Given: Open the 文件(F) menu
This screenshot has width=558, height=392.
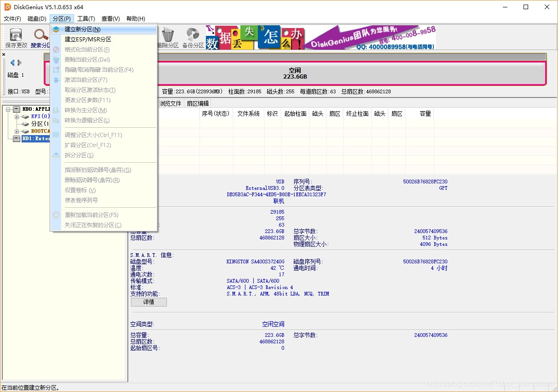Looking at the screenshot, I should tap(12, 19).
